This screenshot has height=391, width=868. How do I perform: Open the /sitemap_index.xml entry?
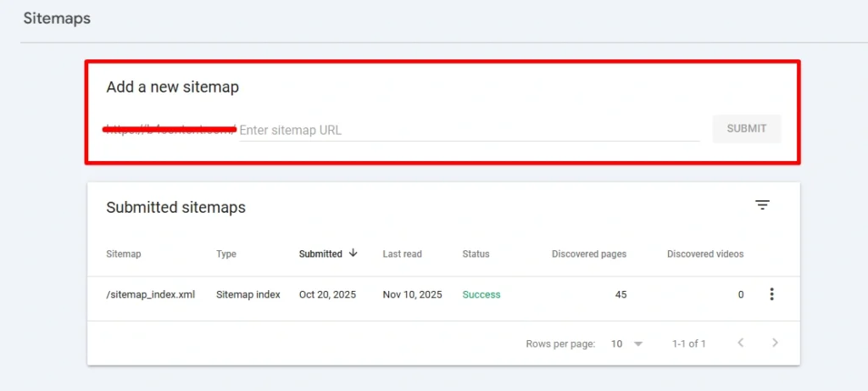(151, 295)
